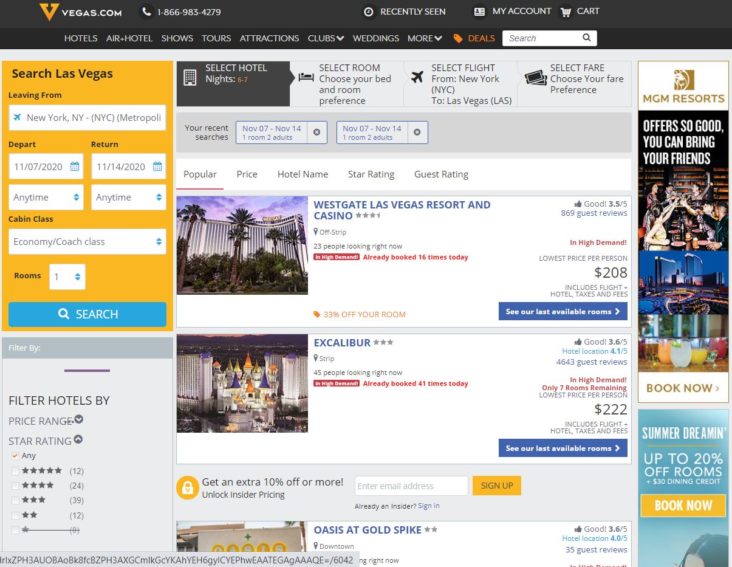
Task: Open the shopping cart icon
Action: 565,12
